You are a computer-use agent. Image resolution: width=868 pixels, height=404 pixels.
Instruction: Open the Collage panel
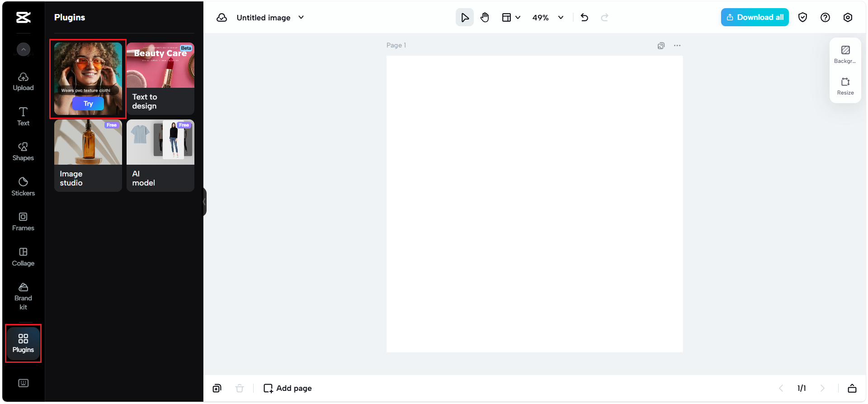(x=23, y=257)
